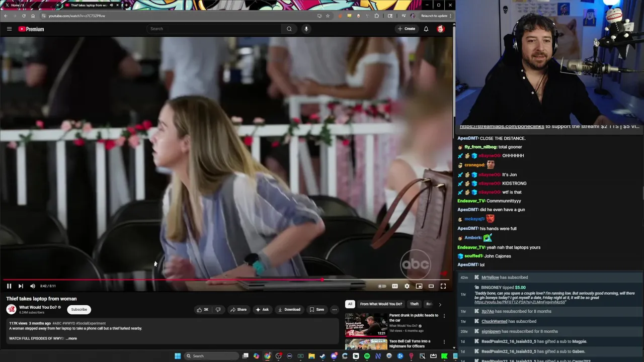This screenshot has height=362, width=644.
Task: Subscribe to What Would You Do?
Action: pos(79,310)
